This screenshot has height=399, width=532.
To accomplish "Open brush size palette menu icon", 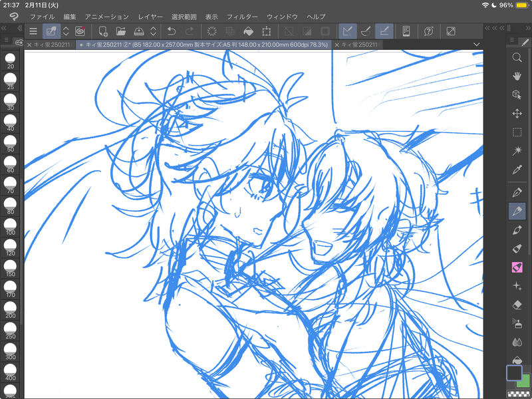I will pos(7,40).
